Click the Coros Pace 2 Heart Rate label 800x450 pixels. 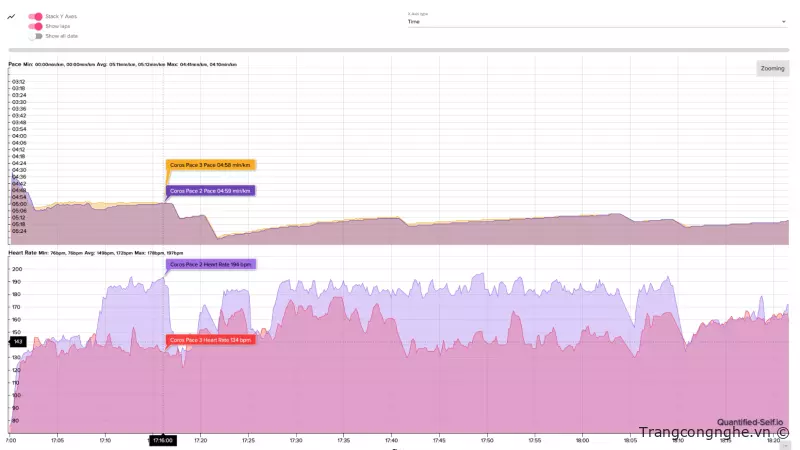click(211, 264)
